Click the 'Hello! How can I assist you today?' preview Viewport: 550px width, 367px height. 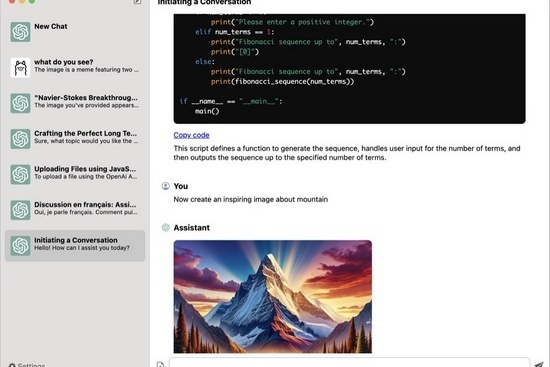tap(82, 248)
